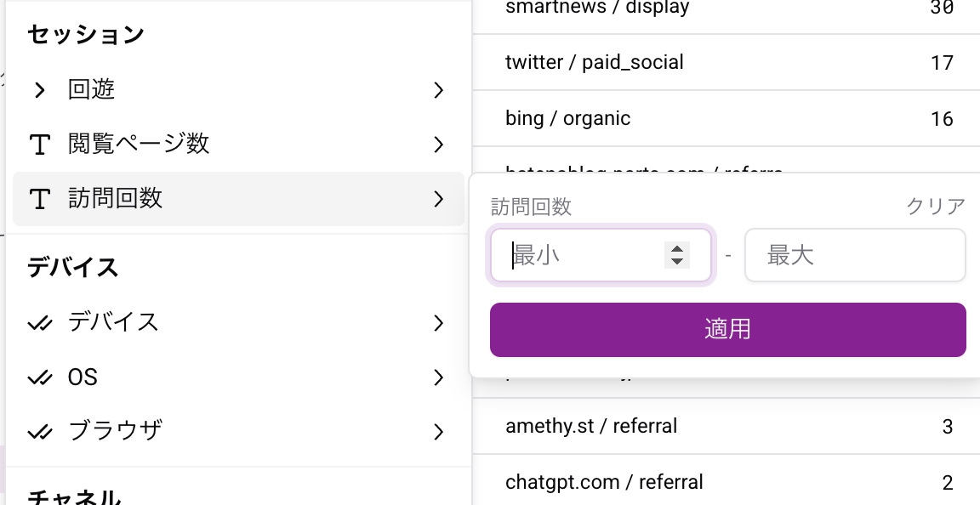
Task: Click the クリア link
Action: point(936,206)
